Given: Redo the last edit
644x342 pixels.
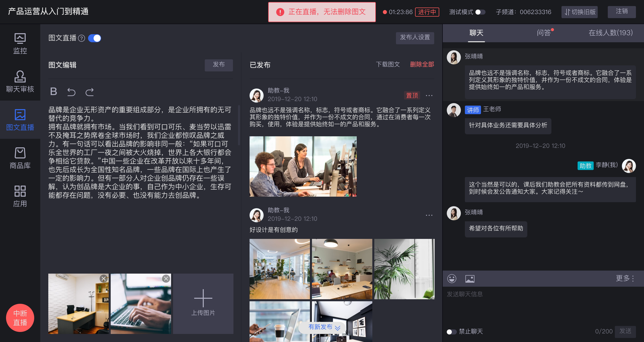Looking at the screenshot, I should [90, 92].
